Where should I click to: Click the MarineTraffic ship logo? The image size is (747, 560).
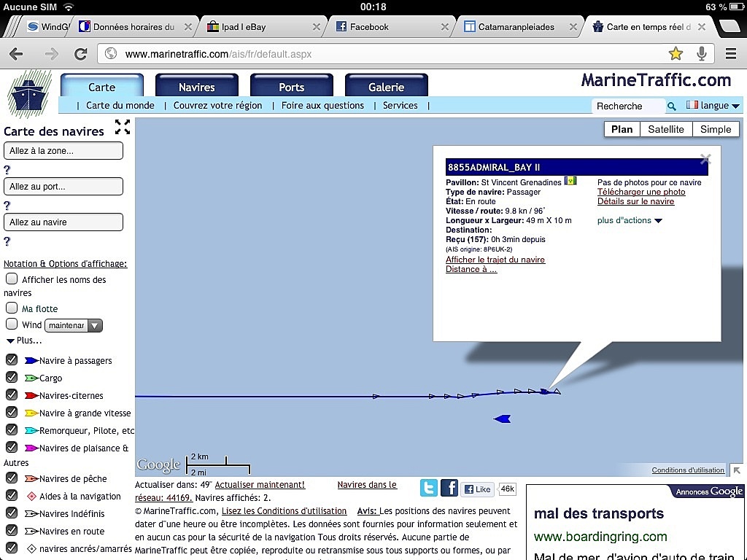(x=29, y=94)
